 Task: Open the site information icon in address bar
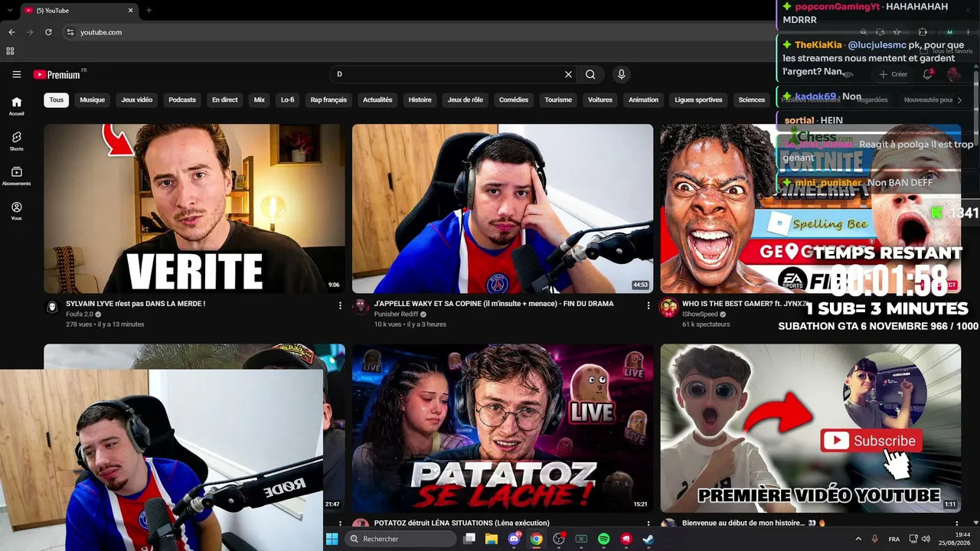[x=70, y=32]
